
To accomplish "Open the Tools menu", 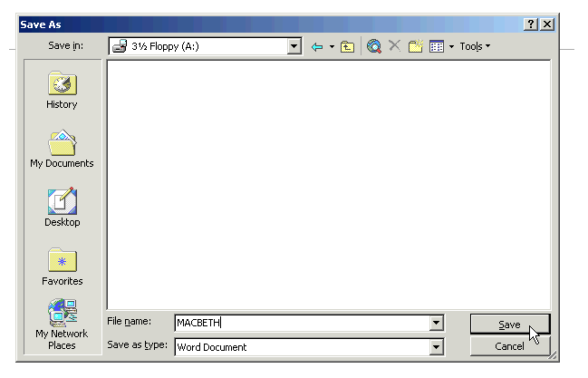I will point(475,46).
